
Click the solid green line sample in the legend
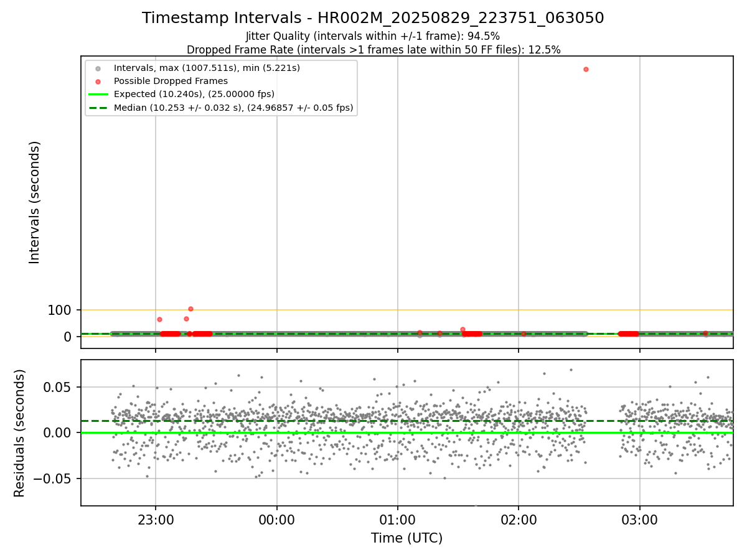tap(98, 95)
